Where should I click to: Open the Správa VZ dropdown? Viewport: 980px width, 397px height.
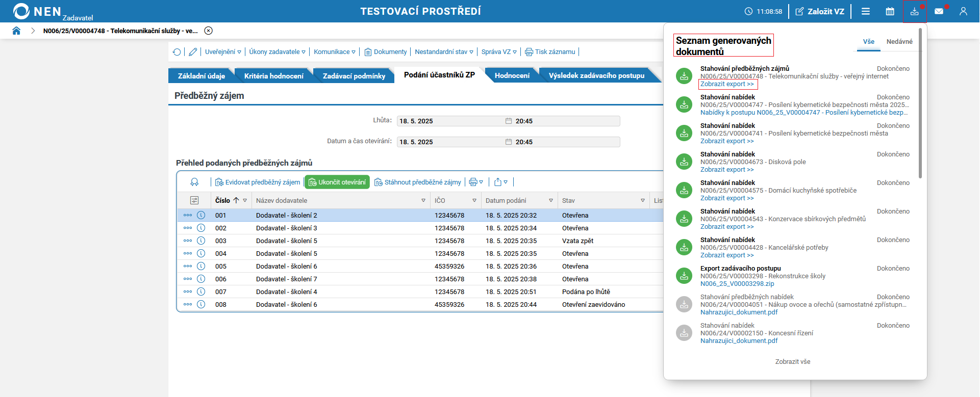tap(499, 52)
